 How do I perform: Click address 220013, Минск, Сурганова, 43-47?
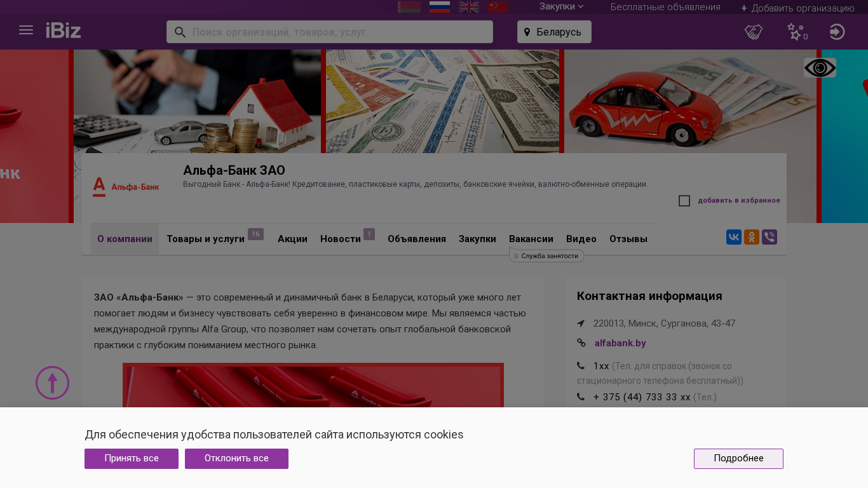[665, 323]
